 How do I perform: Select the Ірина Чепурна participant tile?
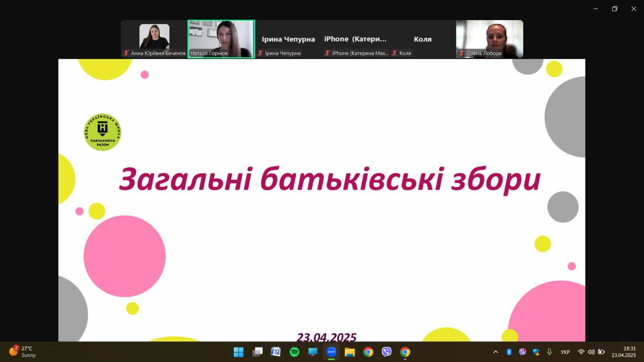point(288,39)
